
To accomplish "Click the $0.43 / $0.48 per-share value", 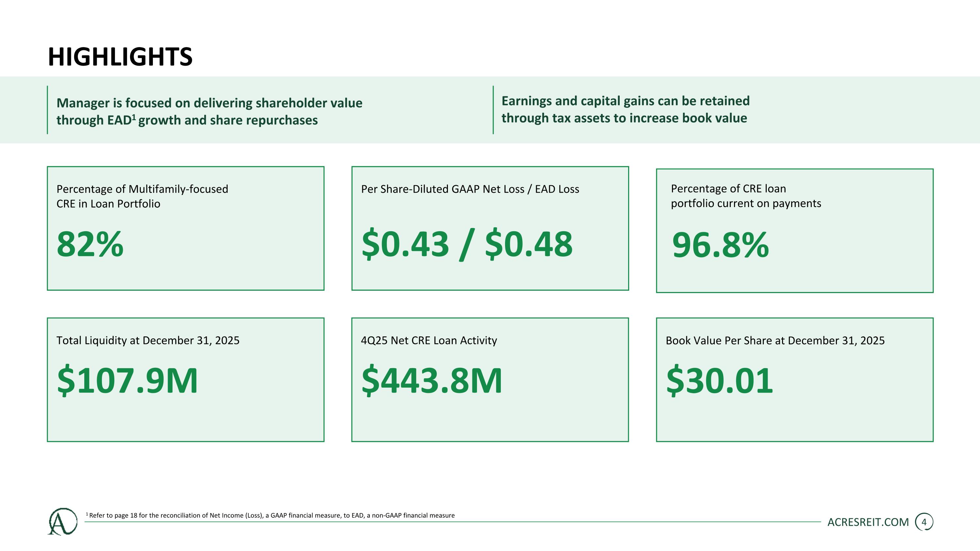I will click(467, 244).
